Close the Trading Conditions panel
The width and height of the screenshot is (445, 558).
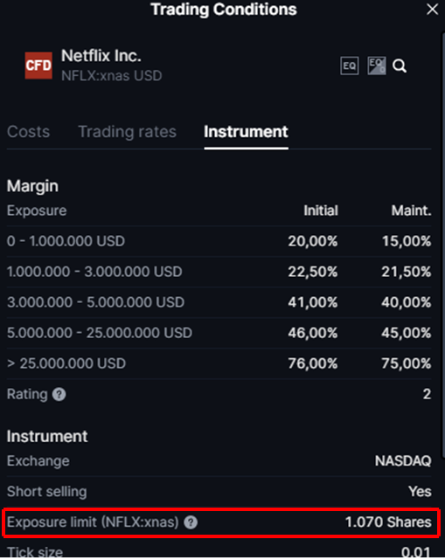click(x=432, y=9)
